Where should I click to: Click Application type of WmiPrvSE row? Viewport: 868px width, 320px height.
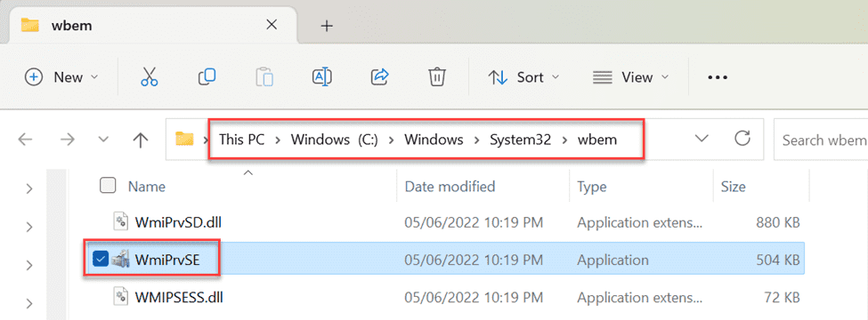(612, 260)
